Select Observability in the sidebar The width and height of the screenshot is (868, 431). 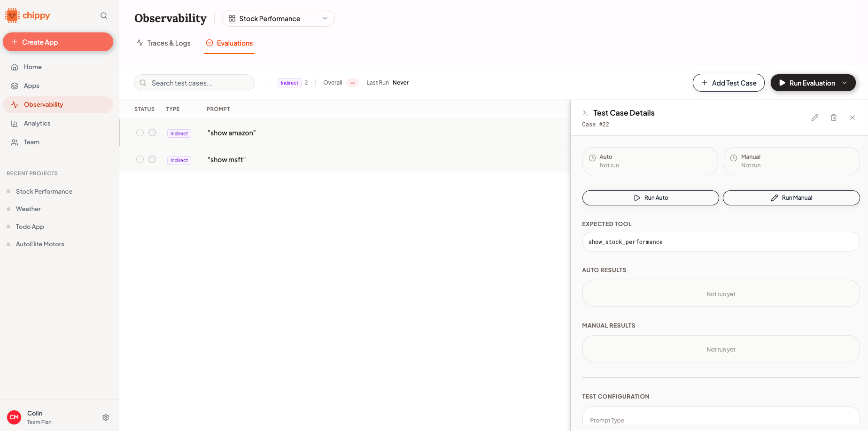point(58,104)
